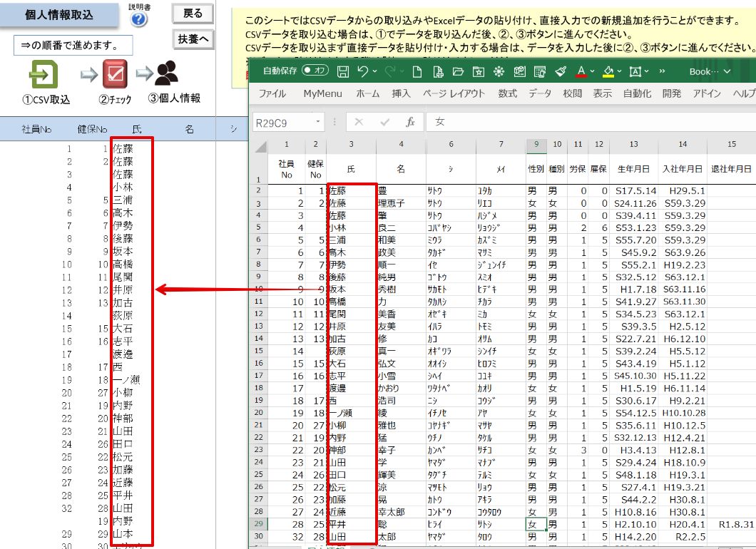Viewport: 756px width, 549px height.
Task: Open the Name Box dropdown for R29C9
Action: pyautogui.click(x=317, y=122)
